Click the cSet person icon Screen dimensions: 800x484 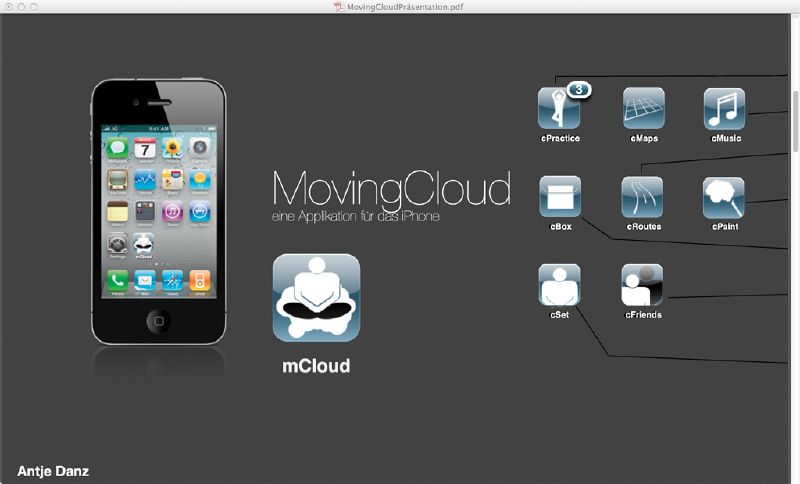coord(559,285)
